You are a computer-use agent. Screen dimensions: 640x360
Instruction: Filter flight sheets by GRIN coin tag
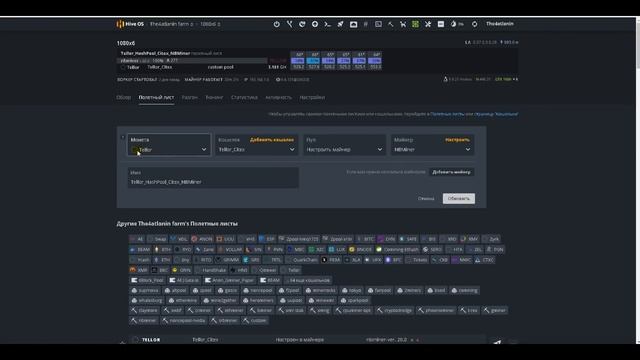[181, 270]
